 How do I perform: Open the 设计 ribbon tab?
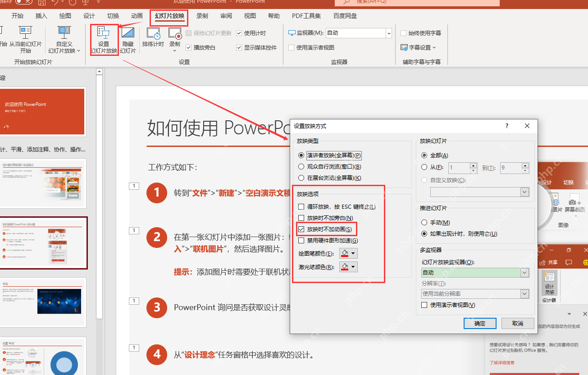pyautogui.click(x=89, y=16)
